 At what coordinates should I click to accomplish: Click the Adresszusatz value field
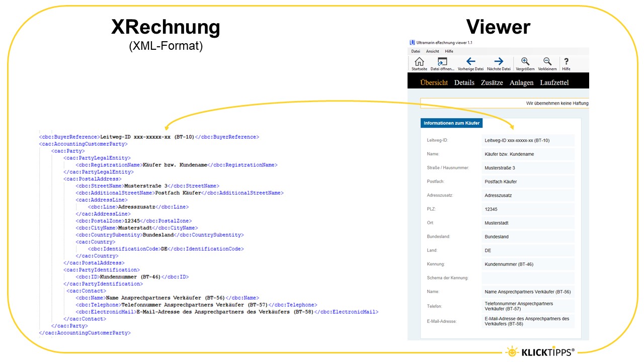(x=528, y=195)
